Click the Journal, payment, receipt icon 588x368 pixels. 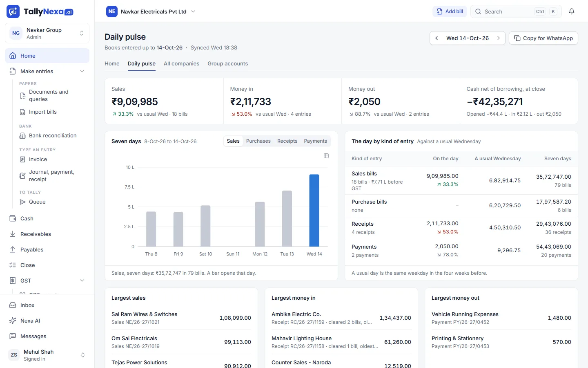23,176
